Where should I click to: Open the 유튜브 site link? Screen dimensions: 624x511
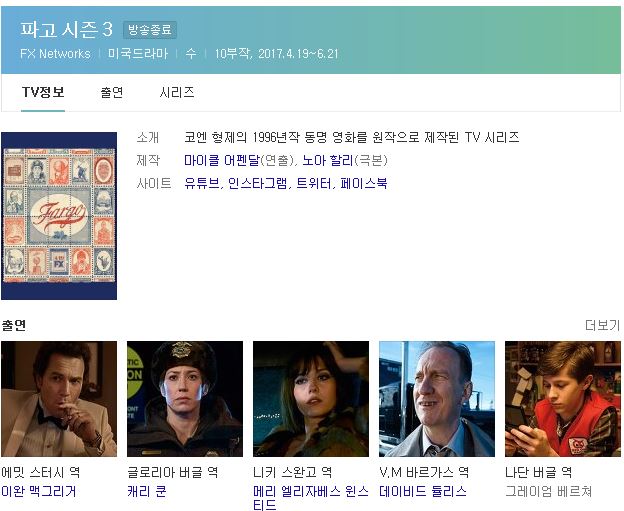click(x=202, y=183)
